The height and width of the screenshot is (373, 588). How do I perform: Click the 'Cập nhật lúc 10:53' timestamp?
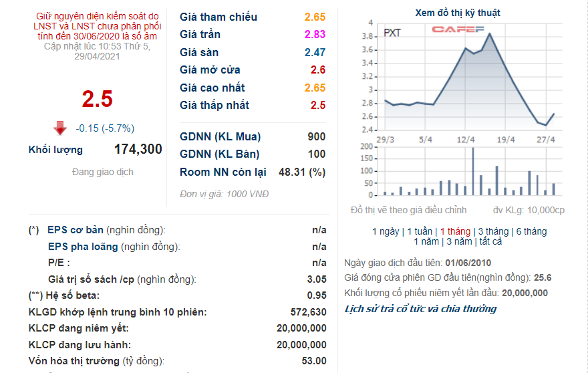point(97,51)
